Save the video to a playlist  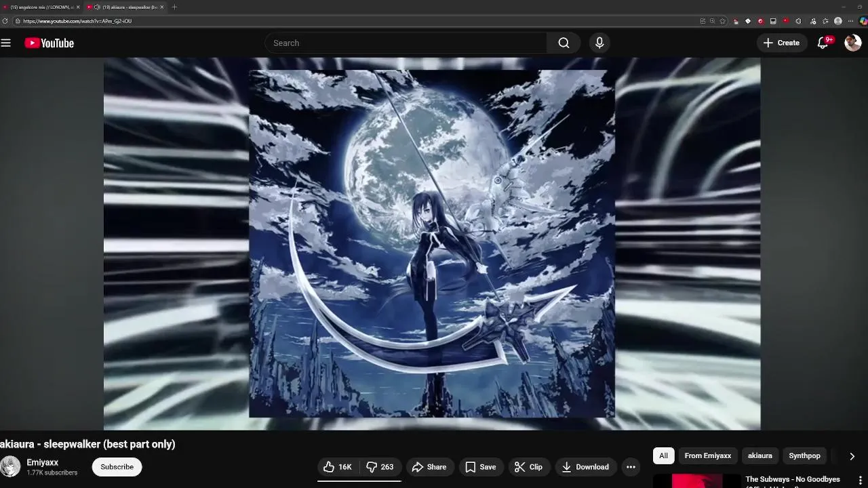click(480, 467)
